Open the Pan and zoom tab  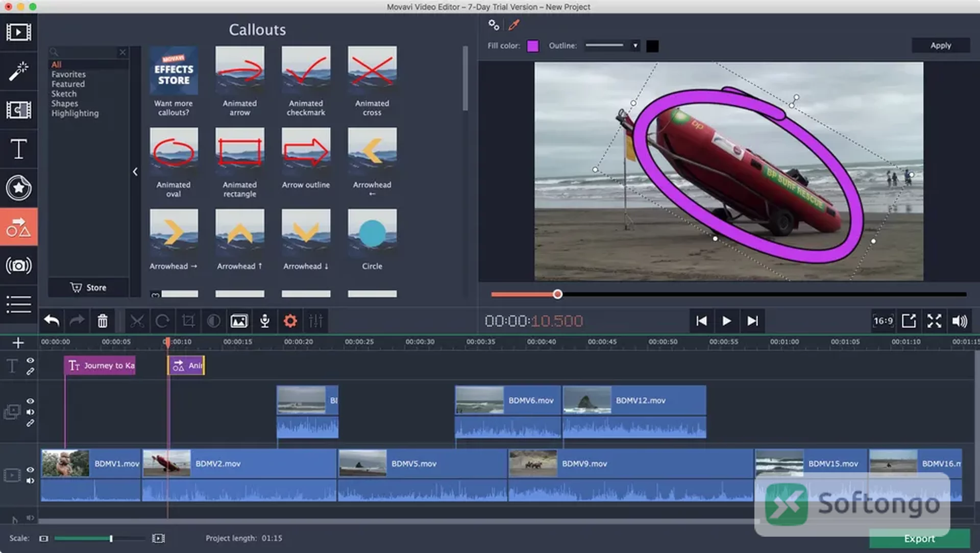point(18,266)
